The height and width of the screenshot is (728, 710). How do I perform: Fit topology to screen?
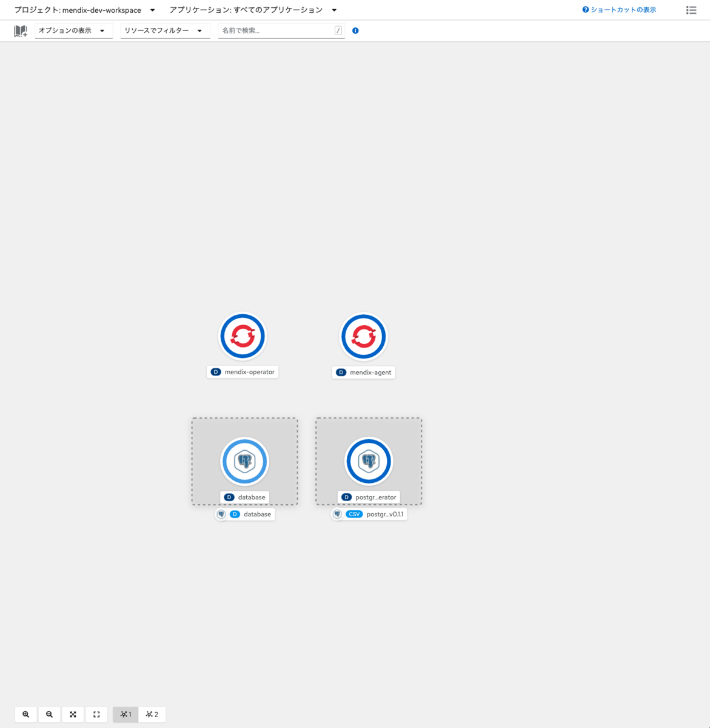pos(73,715)
